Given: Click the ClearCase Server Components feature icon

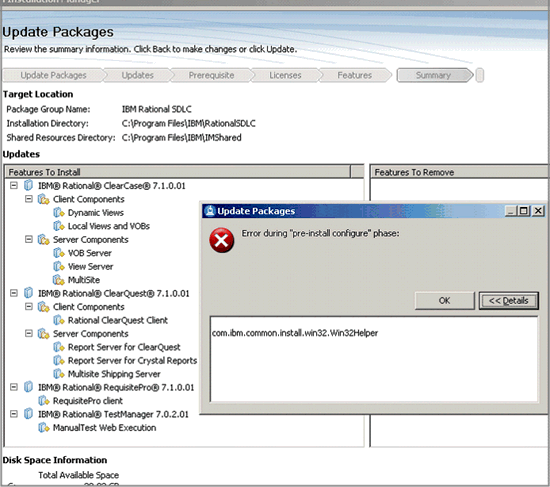Looking at the screenshot, I should tap(43, 240).
